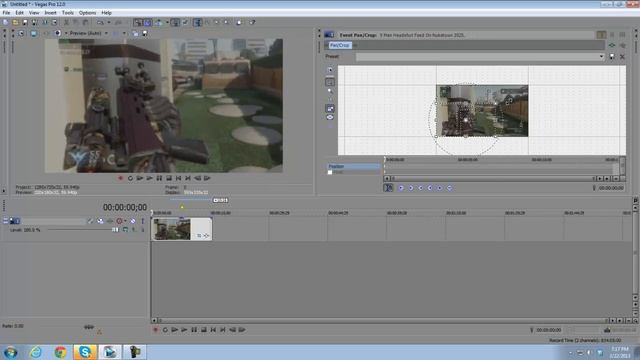
Task: Open the Tools menu
Action: (x=67, y=13)
